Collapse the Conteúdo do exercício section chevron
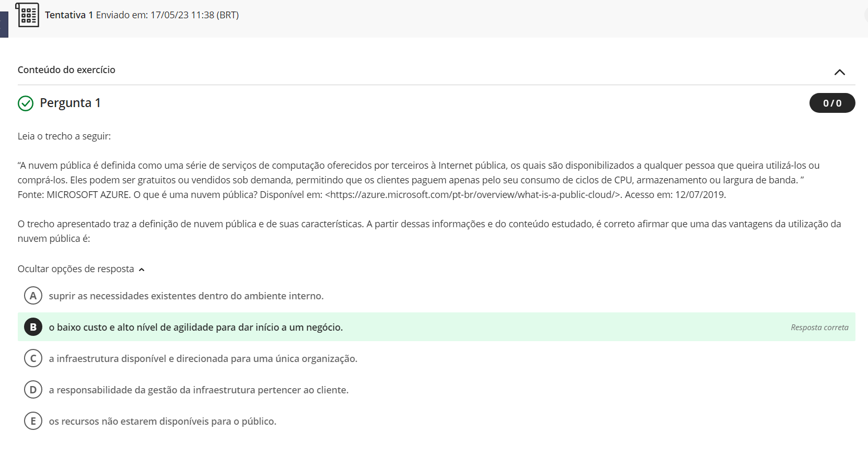Viewport: 868px width, 455px height. [x=839, y=72]
